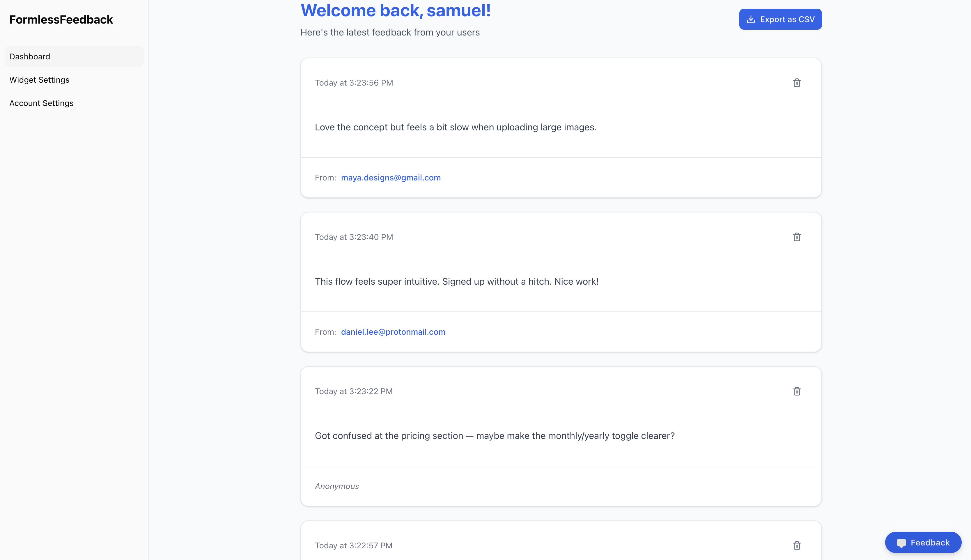Delete the feedback from 3:22:57 PM
Screen dimensions: 971x560
tap(796, 545)
